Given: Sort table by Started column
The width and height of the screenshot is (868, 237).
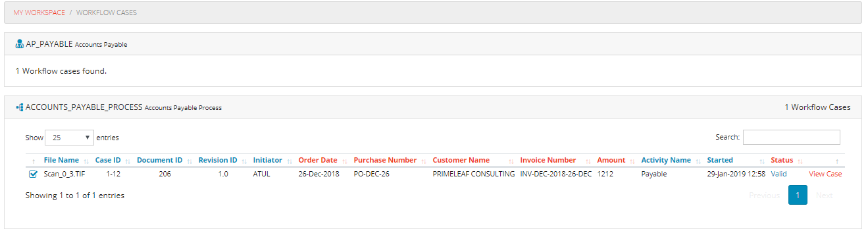Looking at the screenshot, I should click(720, 160).
